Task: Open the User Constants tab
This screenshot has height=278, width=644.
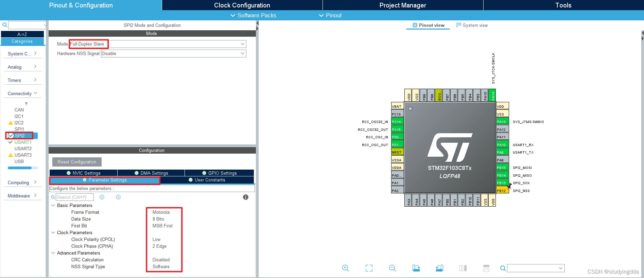Action: pyautogui.click(x=207, y=180)
